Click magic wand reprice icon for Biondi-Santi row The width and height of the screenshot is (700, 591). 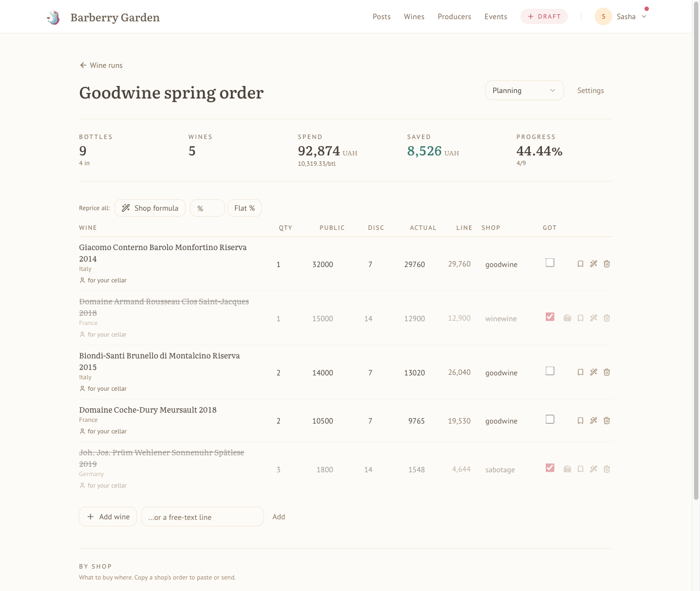point(594,372)
